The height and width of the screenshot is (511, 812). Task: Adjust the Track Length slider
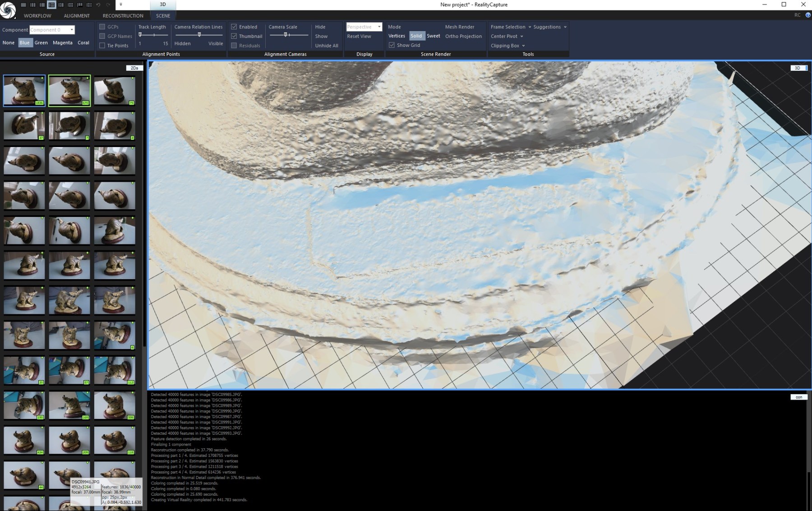tap(140, 34)
